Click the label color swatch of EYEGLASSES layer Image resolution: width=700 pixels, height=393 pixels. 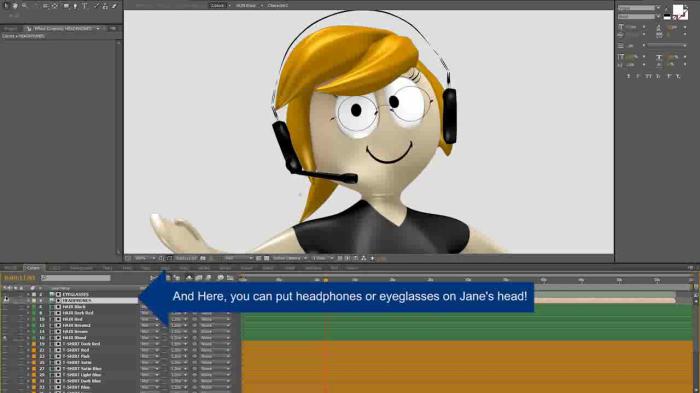coord(33,294)
